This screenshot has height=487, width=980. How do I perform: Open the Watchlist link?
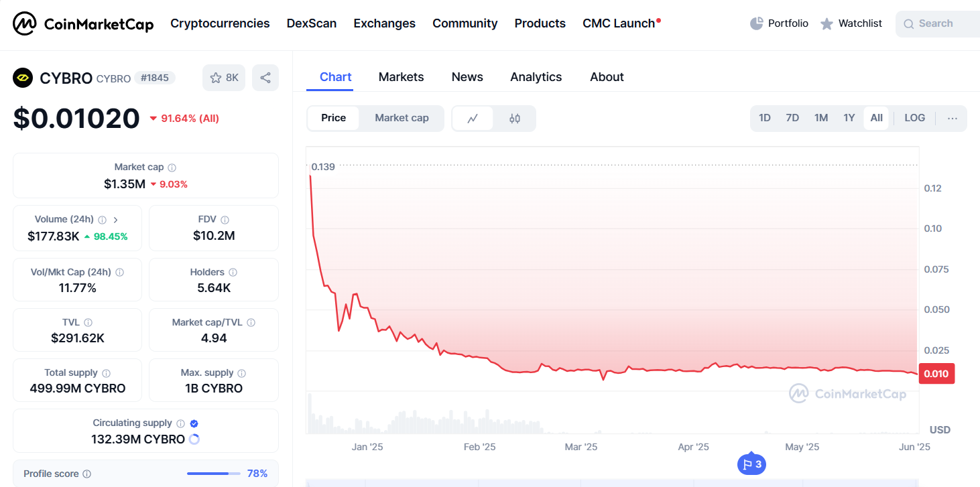point(860,23)
